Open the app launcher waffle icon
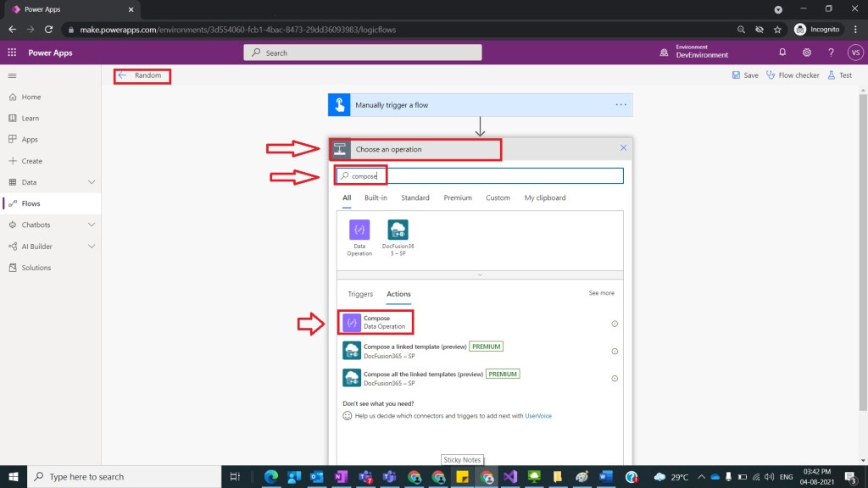The width and height of the screenshot is (868, 488). 12,53
